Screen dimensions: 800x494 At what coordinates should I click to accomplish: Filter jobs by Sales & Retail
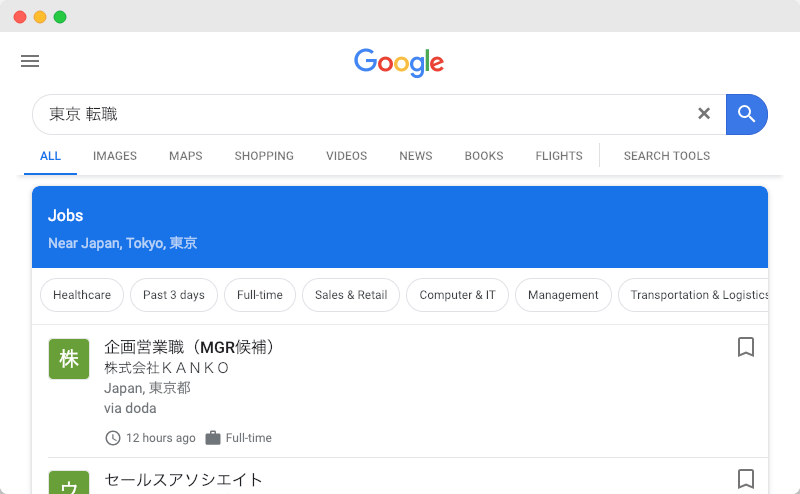[351, 295]
